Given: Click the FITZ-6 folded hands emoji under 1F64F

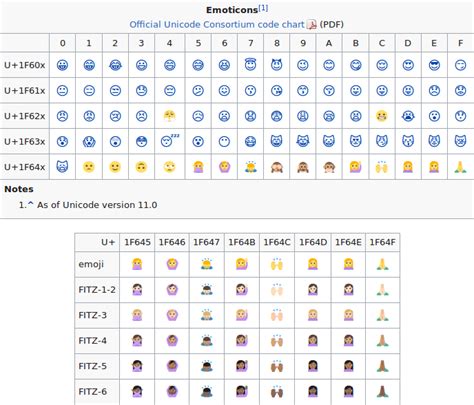Looking at the screenshot, I should tap(382, 391).
